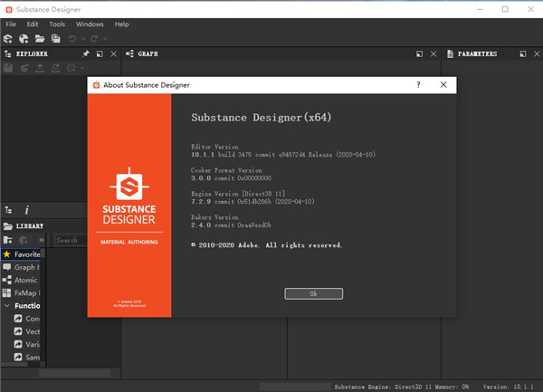
Task: Click the Engine Version commit text
Action: [252, 202]
